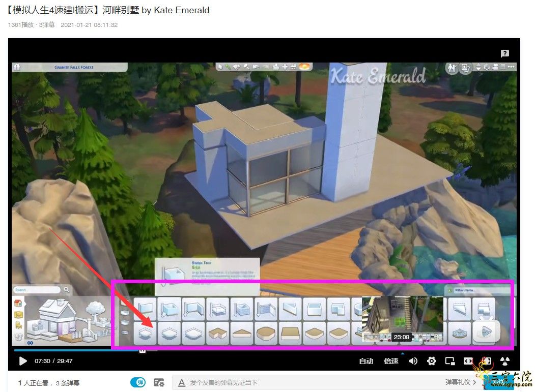Select the chair objects category icon

pos(18,325)
